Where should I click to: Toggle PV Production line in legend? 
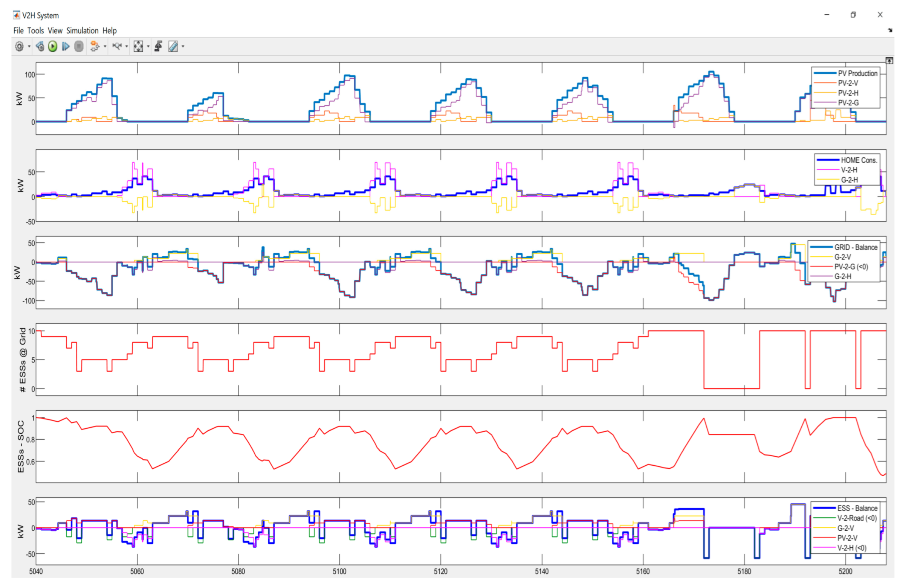[857, 73]
